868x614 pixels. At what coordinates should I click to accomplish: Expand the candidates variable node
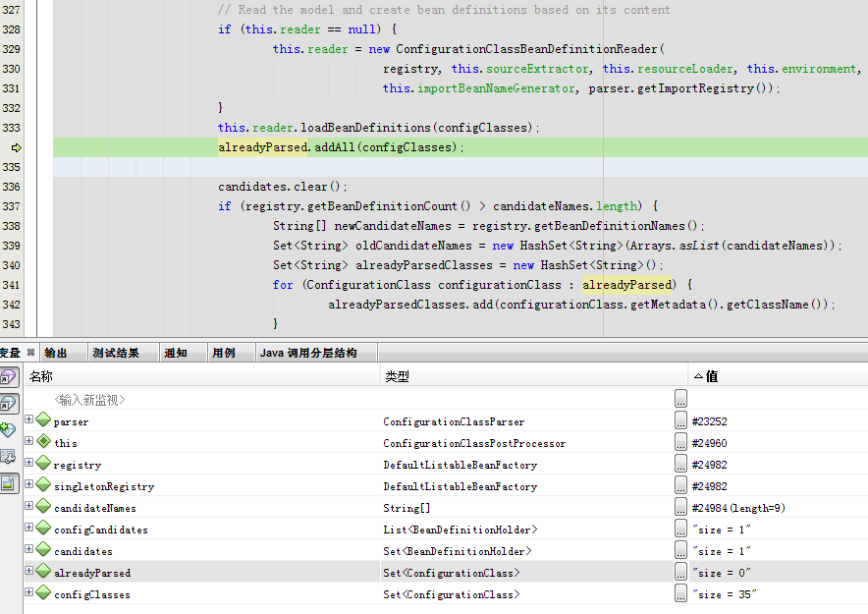(x=28, y=548)
